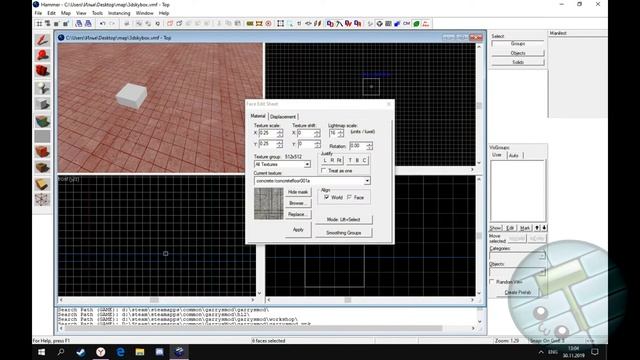Select the Overlay tool
The width and height of the screenshot is (640, 360).
[x=42, y=167]
